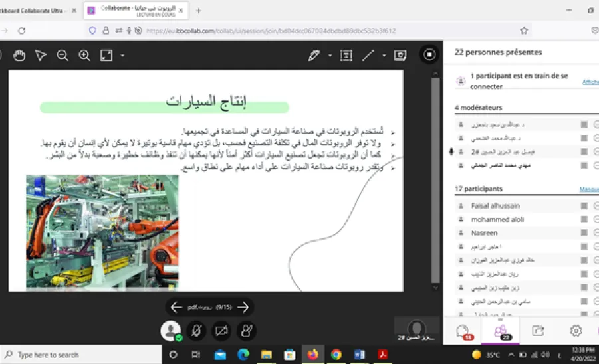Screen dimensions: 599x364
Task: Open Firefox from the taskbar
Action: click(x=313, y=355)
